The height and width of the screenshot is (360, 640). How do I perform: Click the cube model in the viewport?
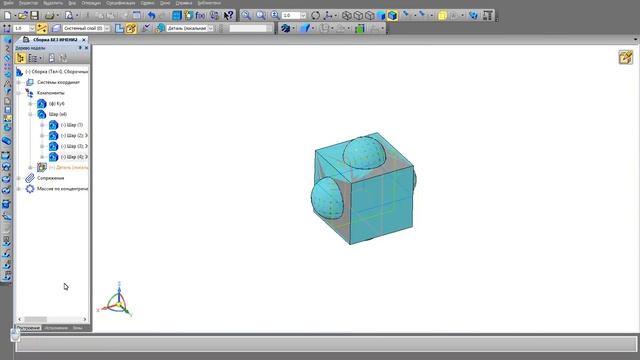363,188
